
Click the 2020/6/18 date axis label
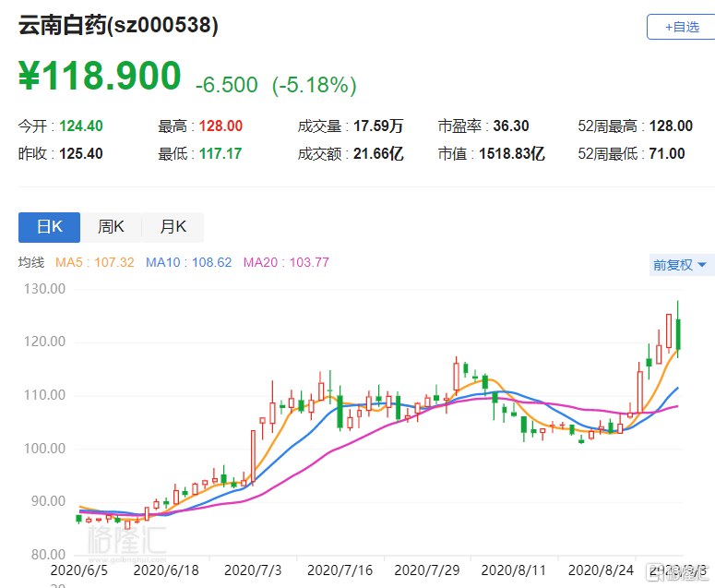click(x=166, y=570)
